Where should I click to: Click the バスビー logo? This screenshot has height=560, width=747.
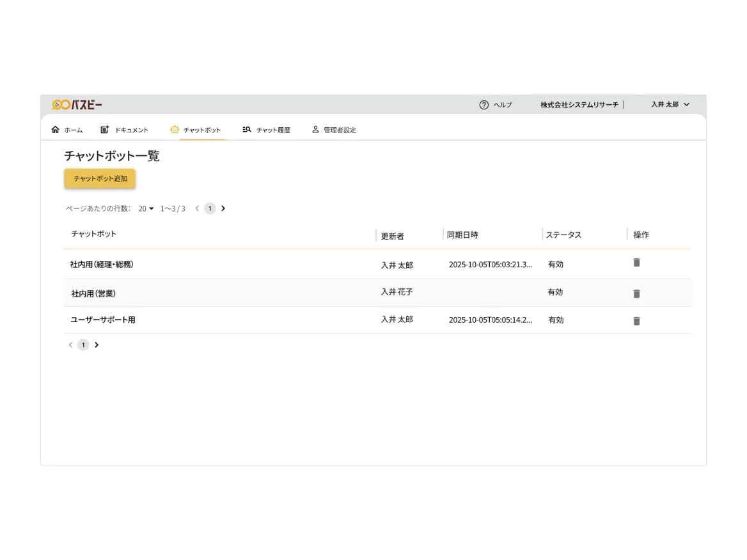click(x=77, y=104)
